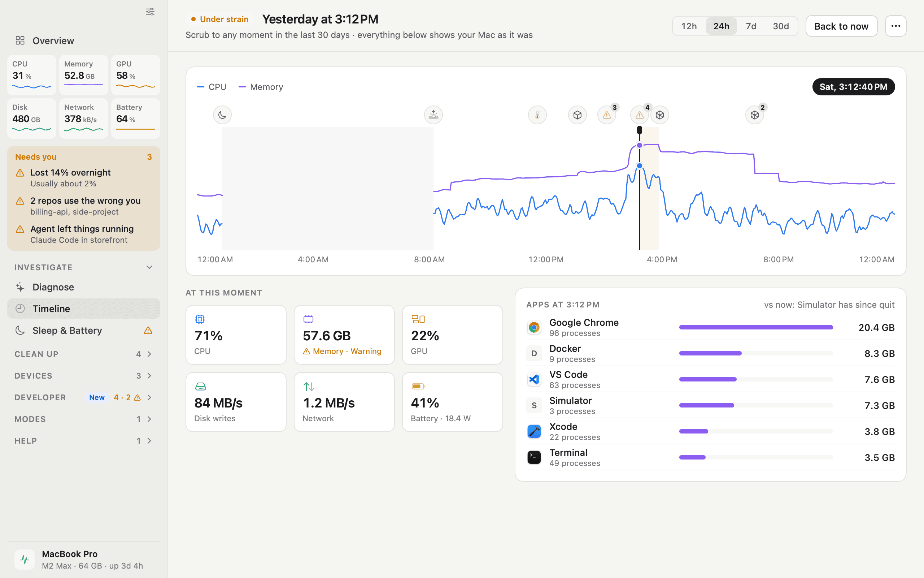Click the warning marker with badge 3
This screenshot has width=924, height=578.
pyautogui.click(x=607, y=115)
